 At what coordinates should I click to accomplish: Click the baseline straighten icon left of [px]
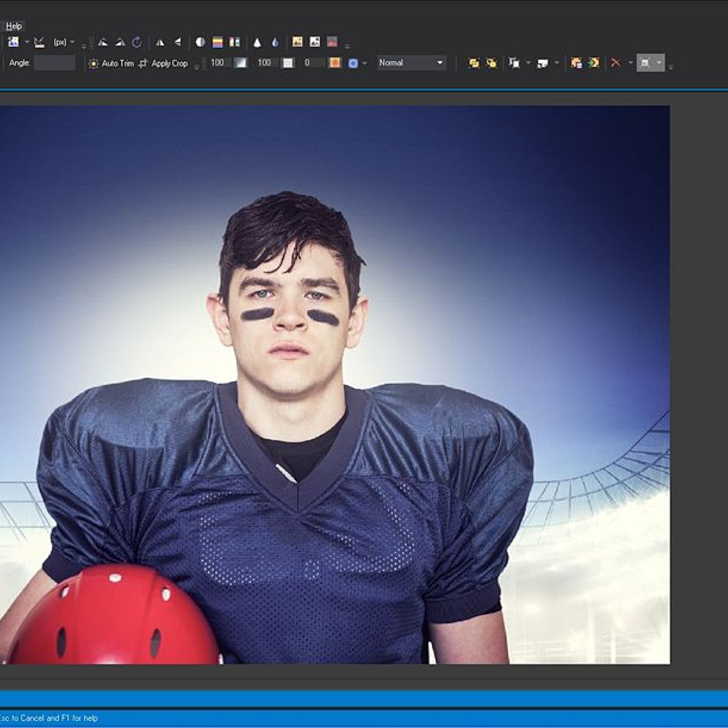[x=39, y=42]
